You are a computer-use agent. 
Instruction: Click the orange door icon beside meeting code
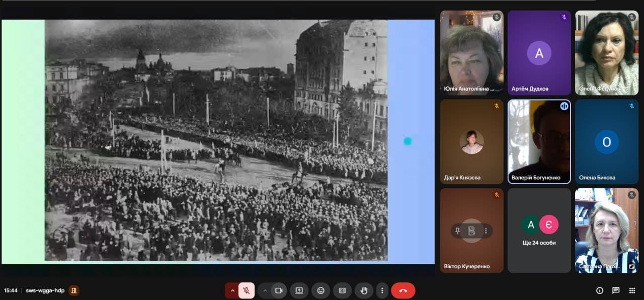click(x=73, y=290)
